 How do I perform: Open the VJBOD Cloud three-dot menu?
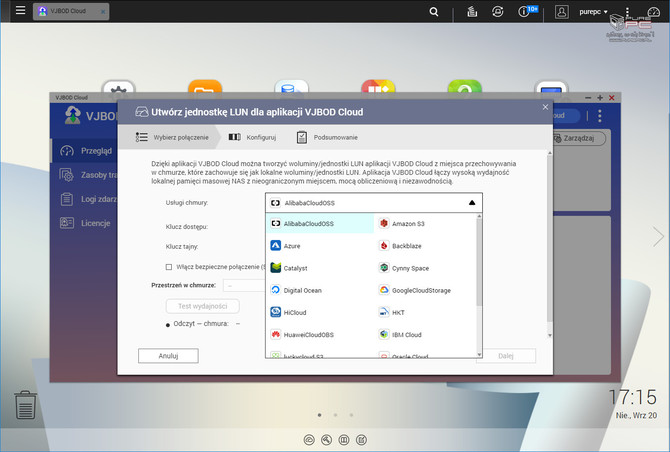coord(599,116)
